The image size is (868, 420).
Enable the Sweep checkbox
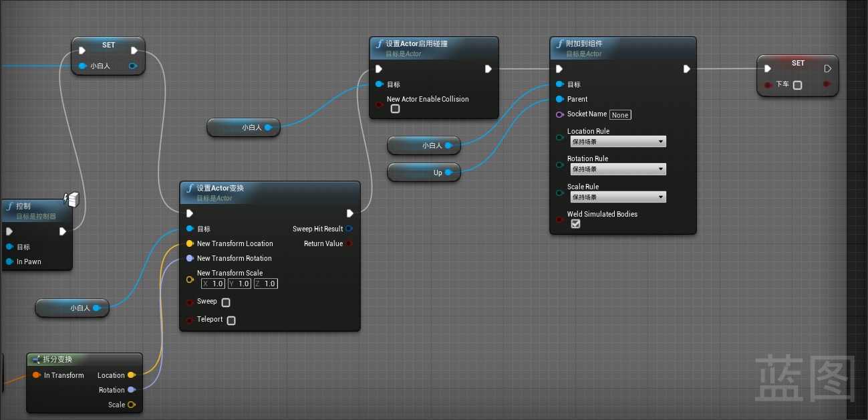pos(226,302)
